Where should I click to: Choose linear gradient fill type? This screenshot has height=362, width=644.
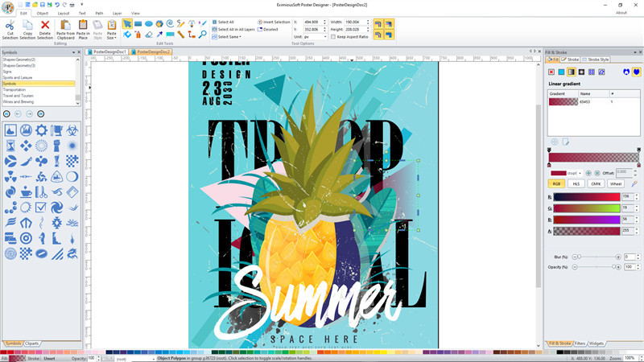coord(572,72)
